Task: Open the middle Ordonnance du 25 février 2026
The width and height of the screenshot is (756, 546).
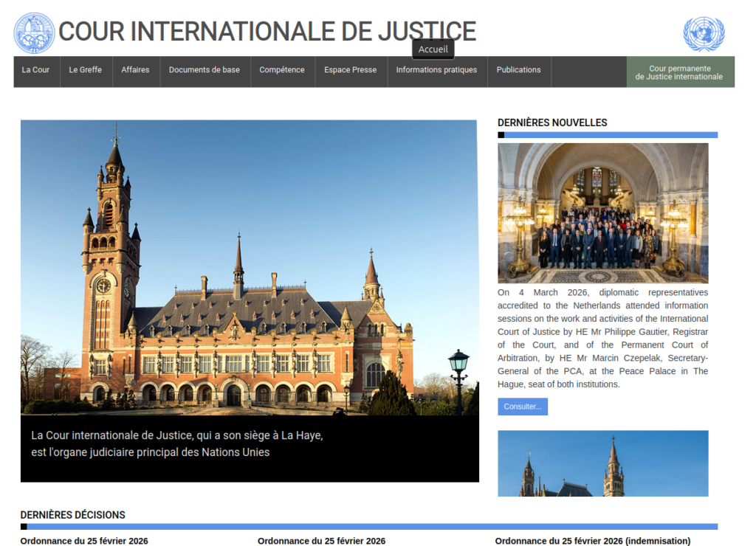Action: 321,541
